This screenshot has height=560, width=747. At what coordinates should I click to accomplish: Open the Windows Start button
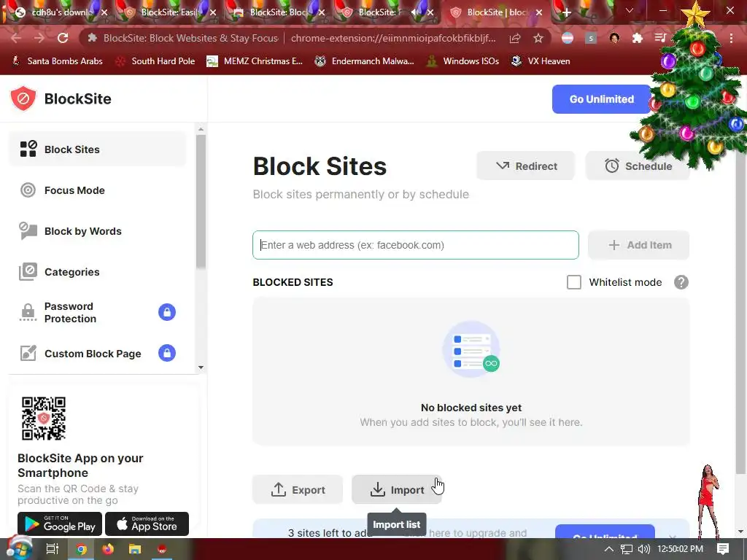click(19, 548)
